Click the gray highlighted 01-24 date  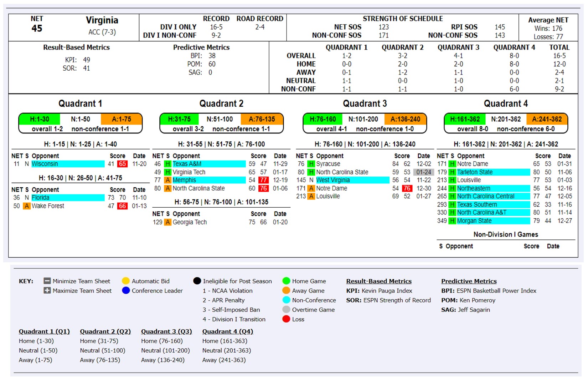[x=424, y=172]
